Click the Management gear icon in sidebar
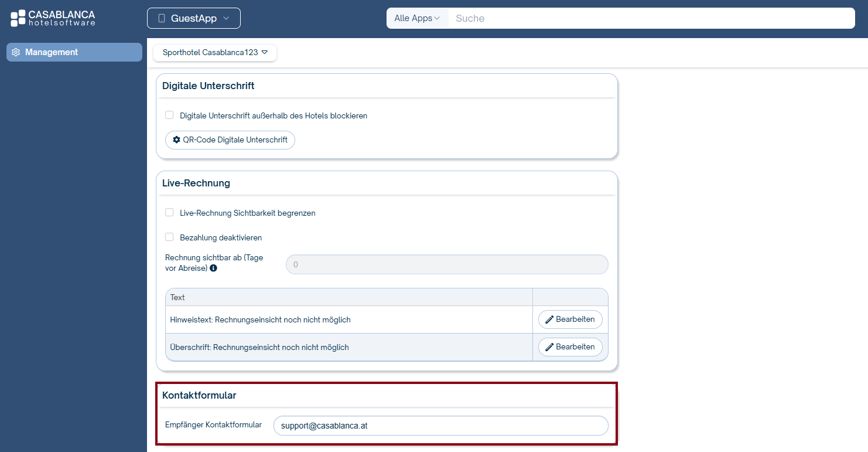Viewport: 868px width, 452px height. click(x=16, y=52)
